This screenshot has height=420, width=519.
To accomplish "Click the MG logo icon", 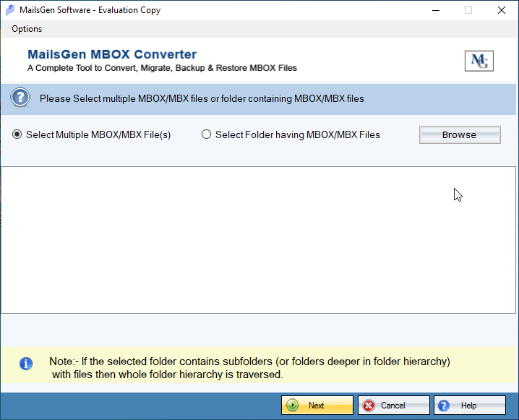I will pos(479,61).
